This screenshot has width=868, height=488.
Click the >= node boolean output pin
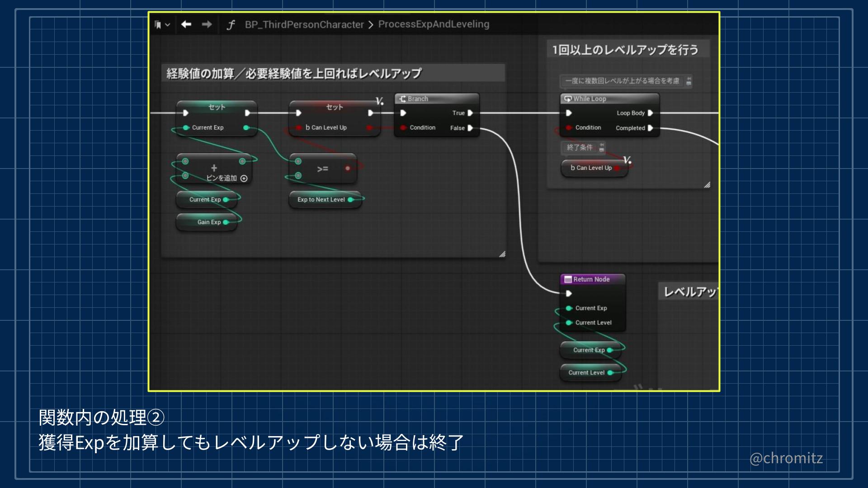point(348,169)
